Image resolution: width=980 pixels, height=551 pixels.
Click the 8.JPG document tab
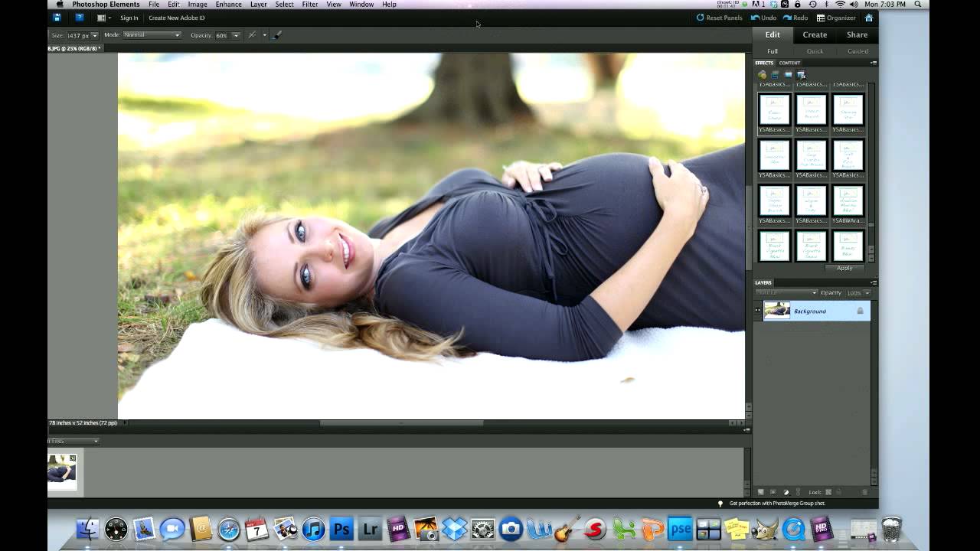(x=74, y=48)
